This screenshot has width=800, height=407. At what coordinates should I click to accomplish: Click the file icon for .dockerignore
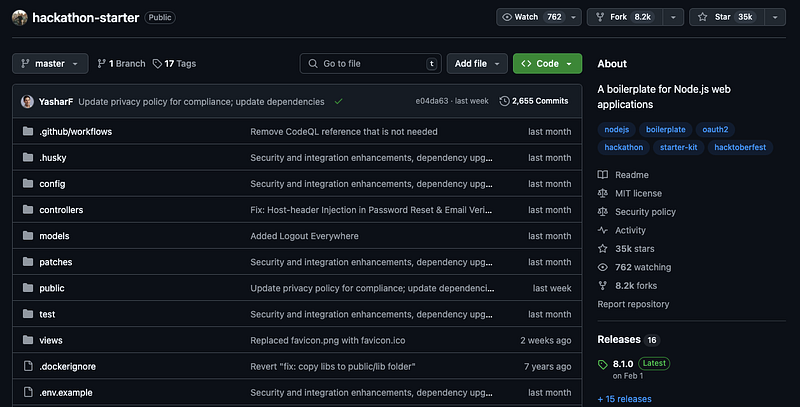[28, 366]
